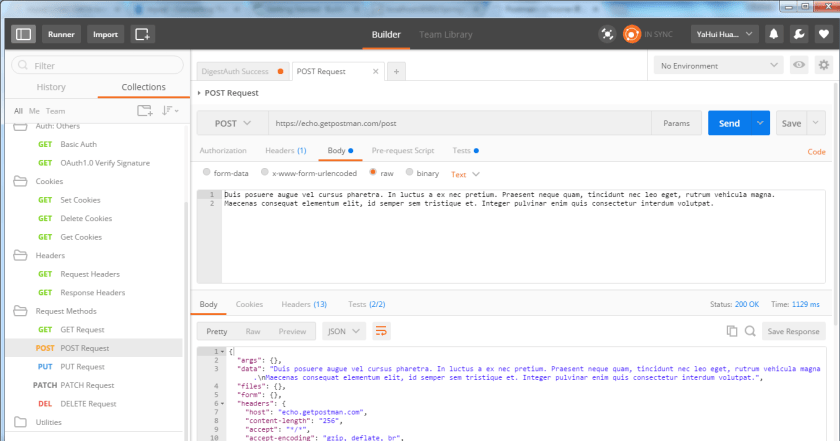Open manage environments gear icon
This screenshot has width=840, height=441.
[823, 65]
